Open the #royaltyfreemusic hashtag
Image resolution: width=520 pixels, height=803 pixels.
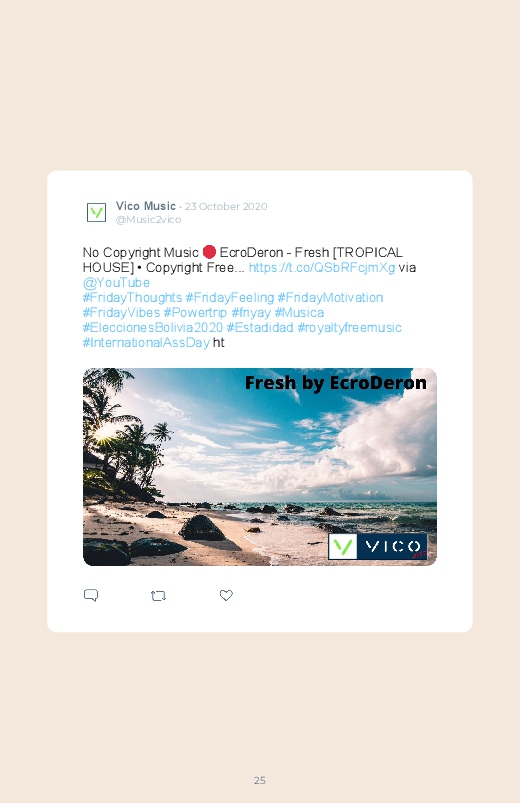(x=349, y=327)
